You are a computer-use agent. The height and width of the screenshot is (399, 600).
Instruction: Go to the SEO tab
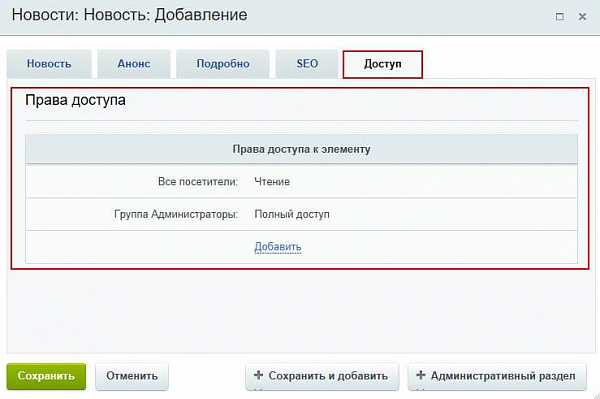(x=307, y=64)
